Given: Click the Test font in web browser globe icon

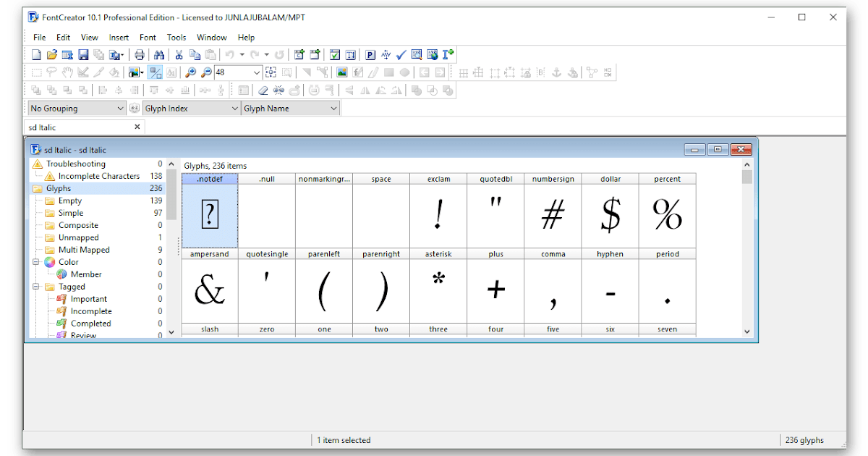Looking at the screenshot, I should [x=433, y=54].
